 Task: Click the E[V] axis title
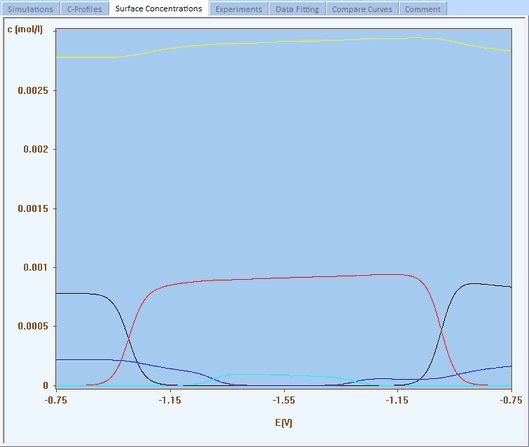(x=283, y=423)
